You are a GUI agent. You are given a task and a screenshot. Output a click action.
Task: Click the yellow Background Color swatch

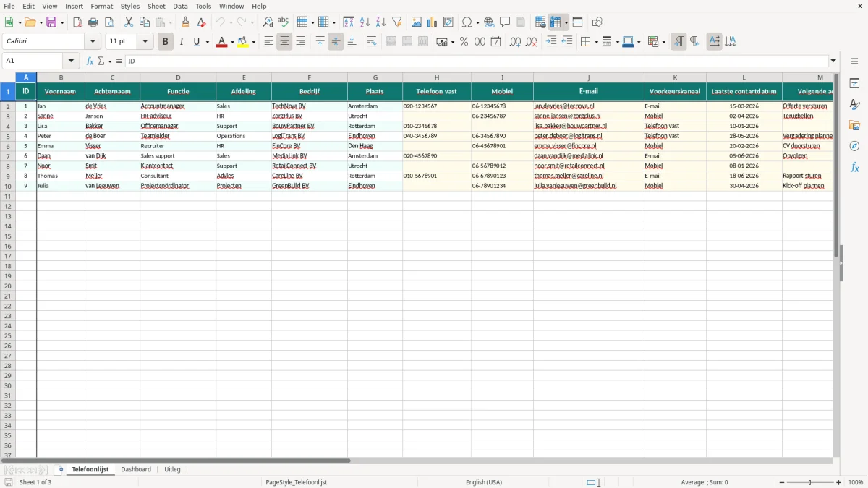click(243, 42)
